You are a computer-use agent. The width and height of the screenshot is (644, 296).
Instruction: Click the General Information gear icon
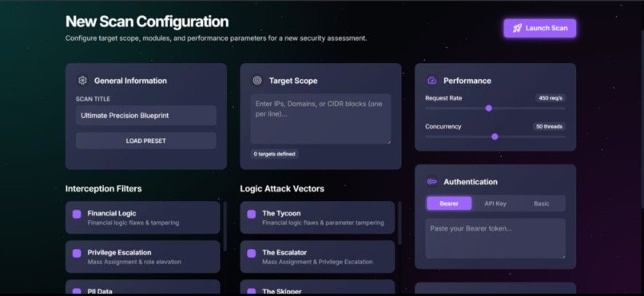[82, 81]
